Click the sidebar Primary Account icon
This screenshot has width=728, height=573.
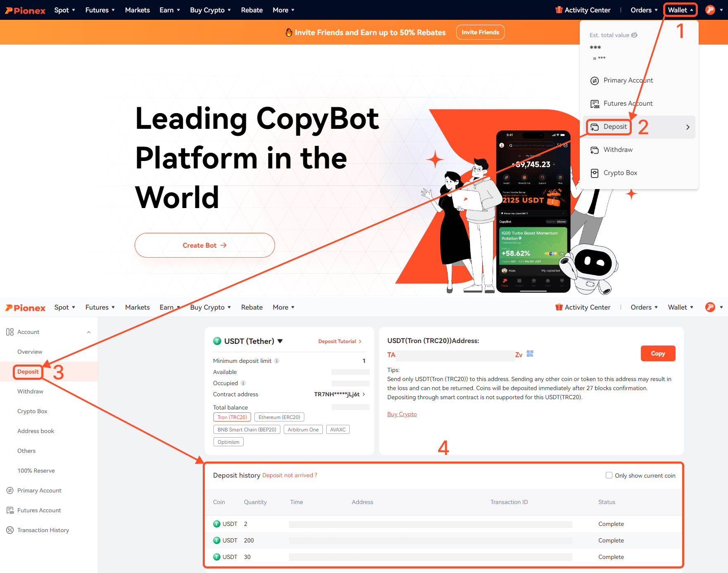10,490
